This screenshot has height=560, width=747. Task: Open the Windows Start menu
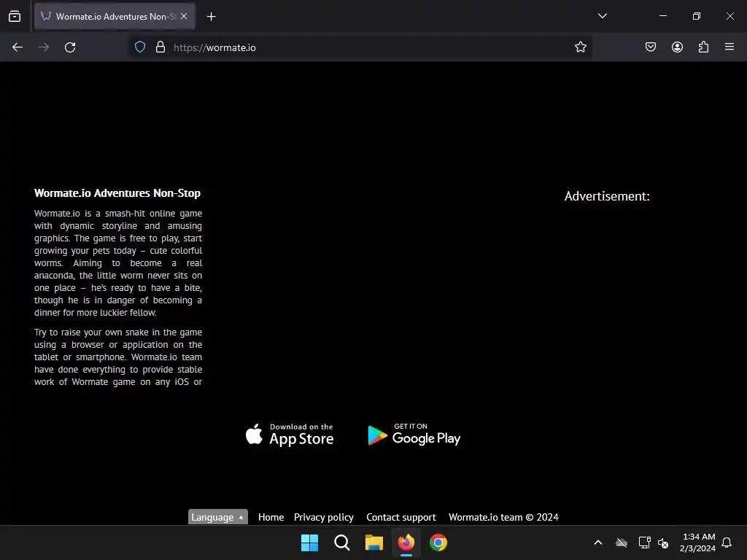[309, 542]
